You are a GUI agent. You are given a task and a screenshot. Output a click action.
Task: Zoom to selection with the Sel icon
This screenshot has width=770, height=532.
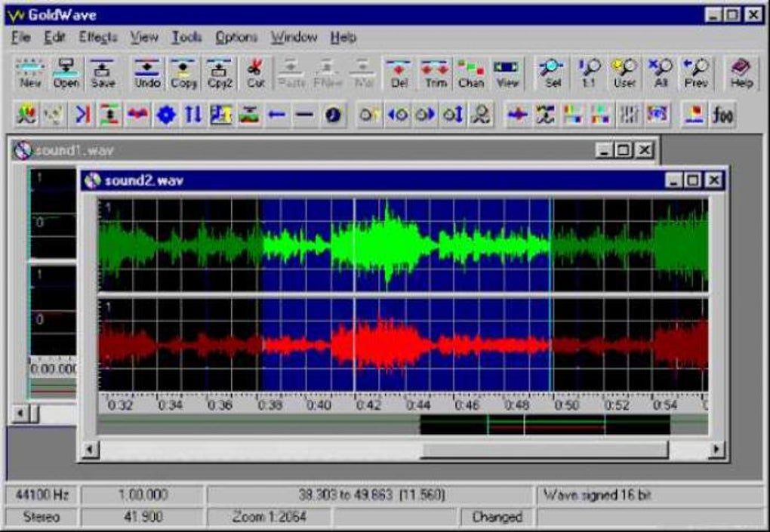coord(552,73)
